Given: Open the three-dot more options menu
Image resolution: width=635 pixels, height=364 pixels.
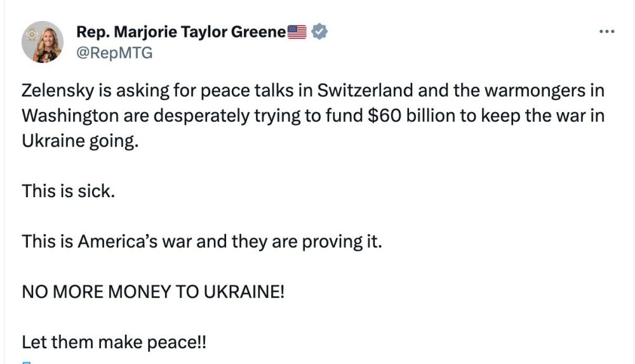Looking at the screenshot, I should 606,32.
